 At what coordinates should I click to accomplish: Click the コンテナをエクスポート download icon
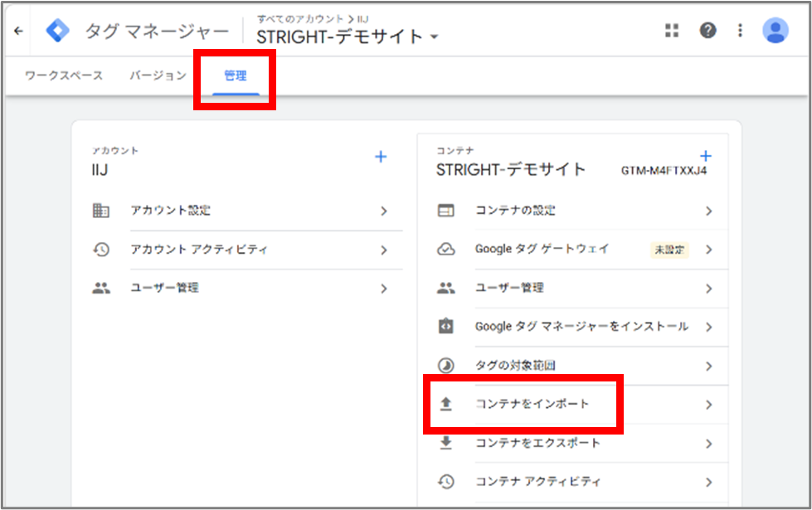click(446, 443)
